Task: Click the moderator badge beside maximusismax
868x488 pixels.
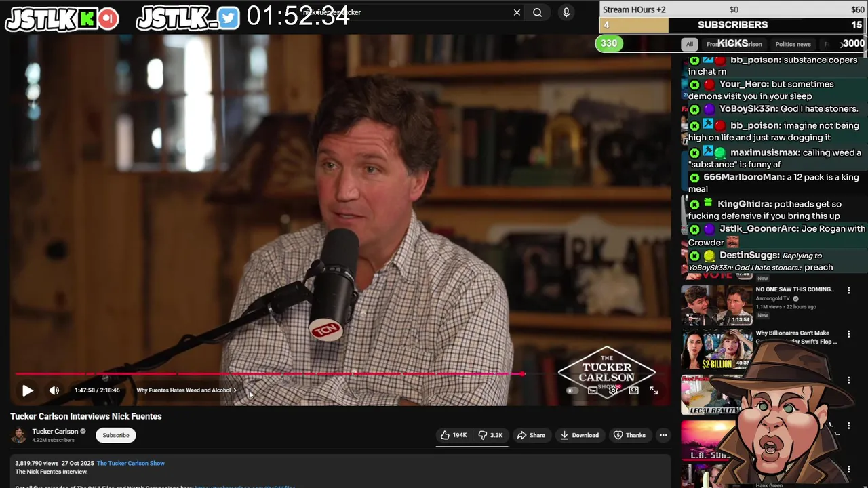Action: [708, 152]
